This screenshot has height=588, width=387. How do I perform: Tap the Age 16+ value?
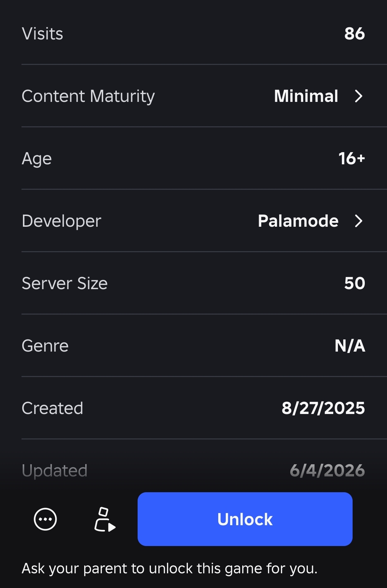352,159
